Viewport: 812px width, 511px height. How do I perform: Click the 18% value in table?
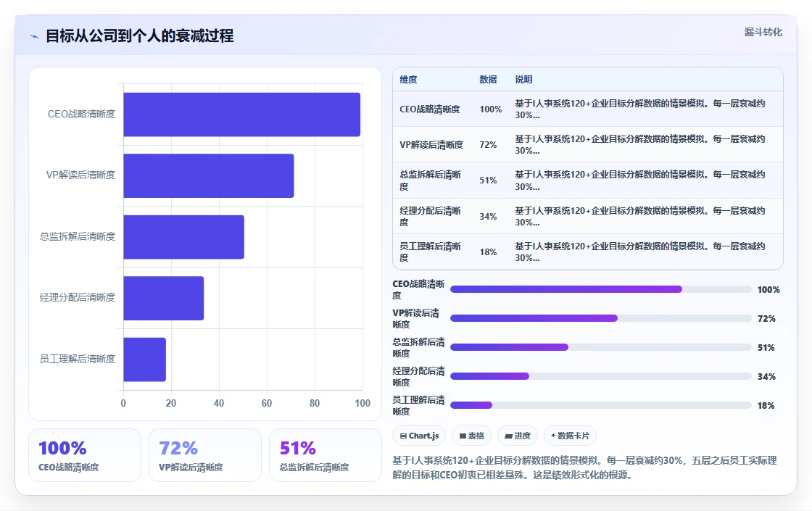(488, 252)
